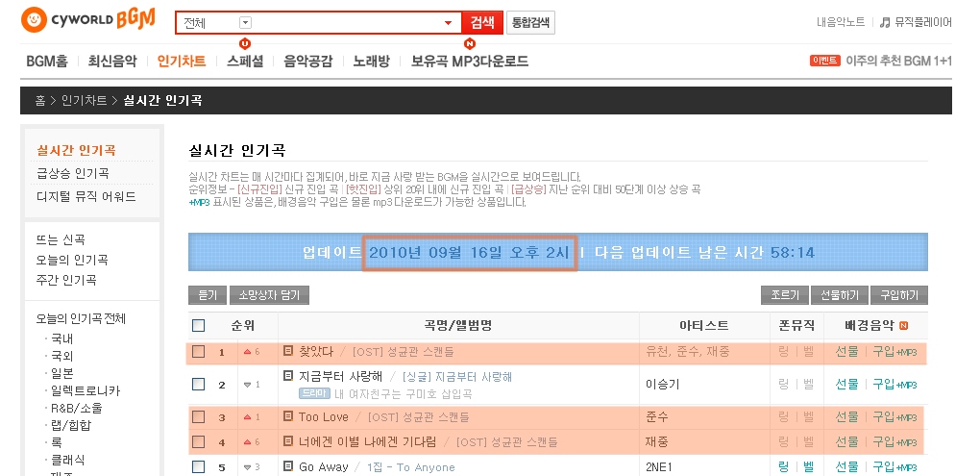
Task: Open 오늘의 인기곡 전체 in sidebar
Action: coord(82,318)
